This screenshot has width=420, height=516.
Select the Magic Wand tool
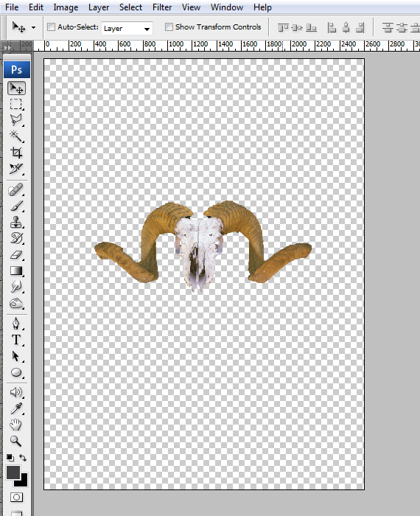coord(16,136)
